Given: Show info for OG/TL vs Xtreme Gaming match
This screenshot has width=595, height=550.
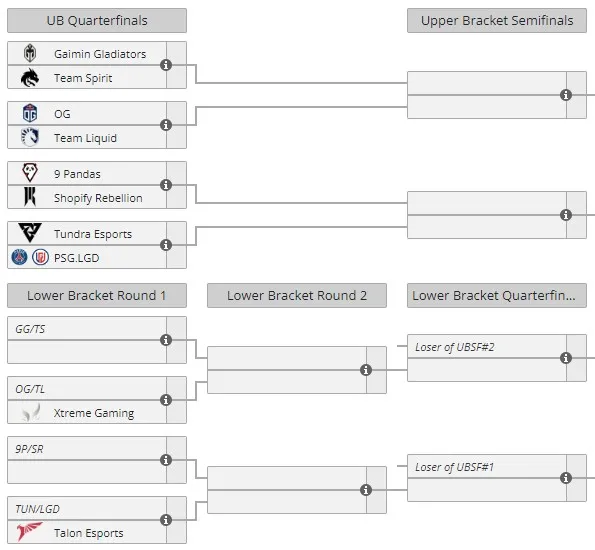Looking at the screenshot, I should [166, 400].
